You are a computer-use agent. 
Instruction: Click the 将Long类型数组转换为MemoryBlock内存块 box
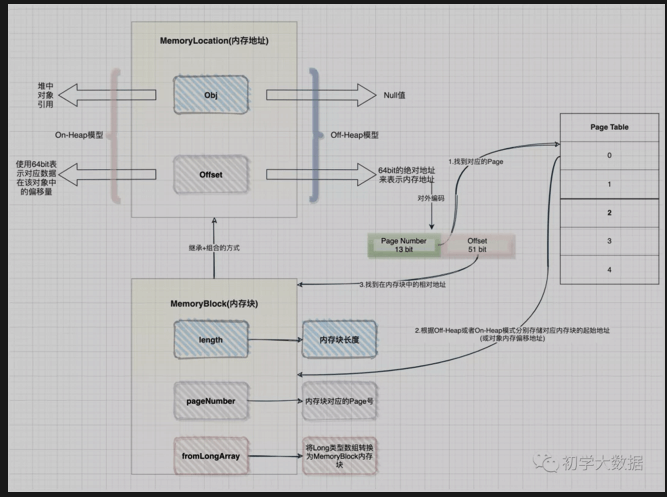[339, 456]
